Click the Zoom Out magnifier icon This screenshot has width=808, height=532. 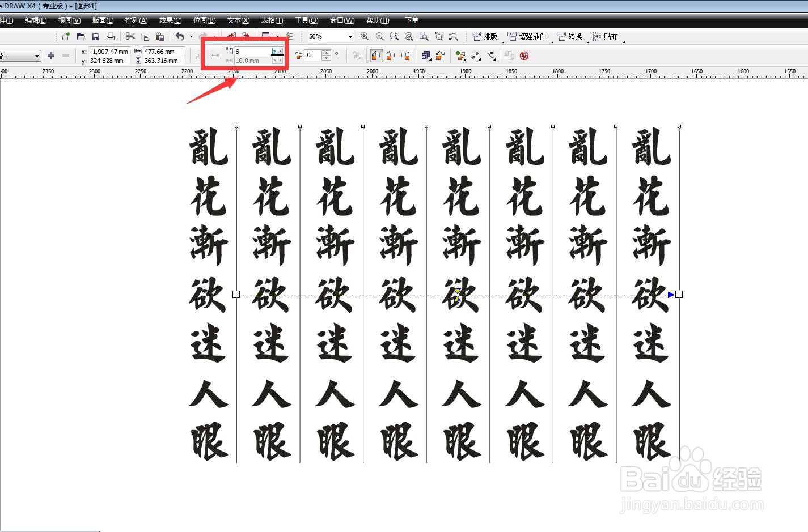[379, 36]
